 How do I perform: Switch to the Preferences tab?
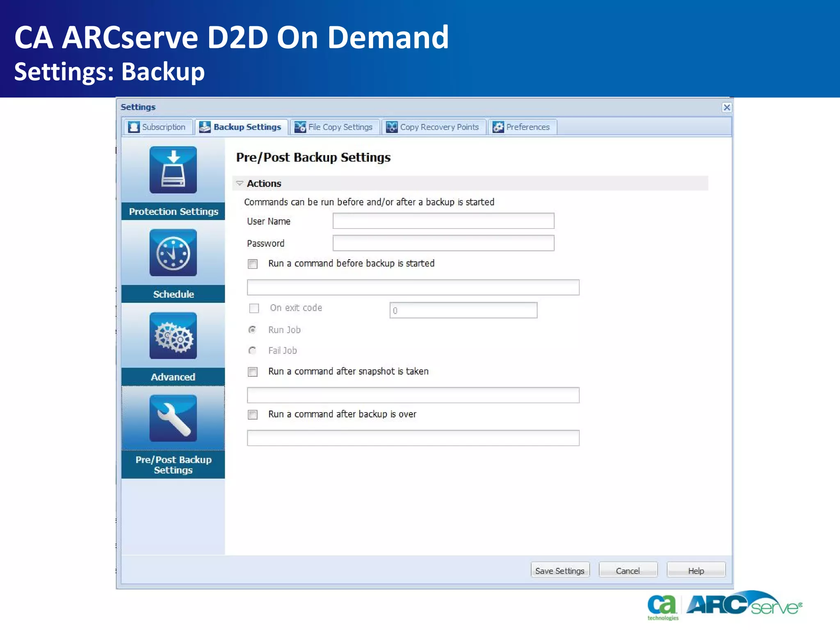522,127
